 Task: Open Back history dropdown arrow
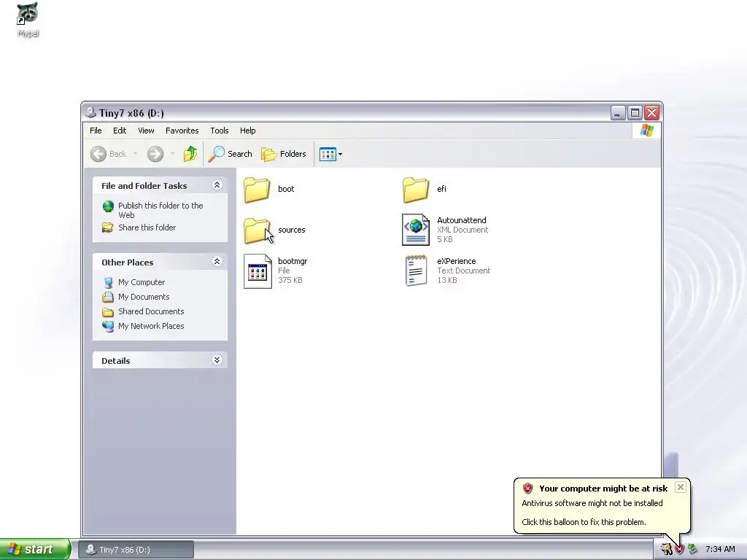135,154
